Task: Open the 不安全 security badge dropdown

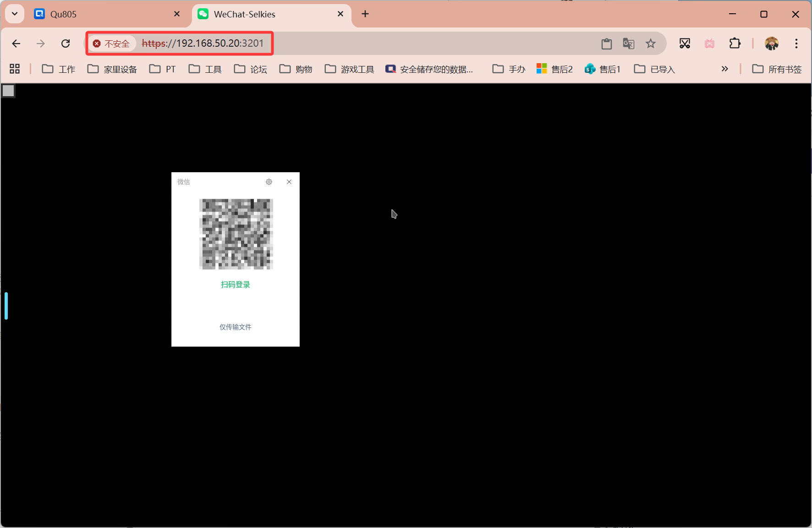Action: click(x=112, y=44)
